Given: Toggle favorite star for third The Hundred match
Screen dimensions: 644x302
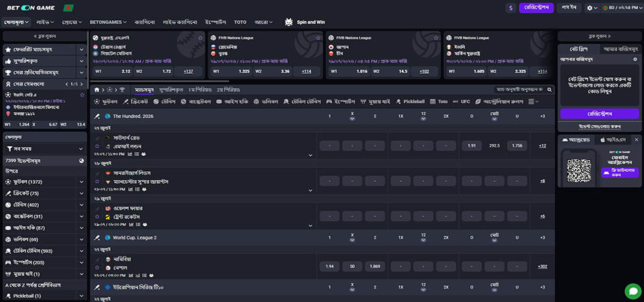Looking at the screenshot, I should tap(97, 217).
